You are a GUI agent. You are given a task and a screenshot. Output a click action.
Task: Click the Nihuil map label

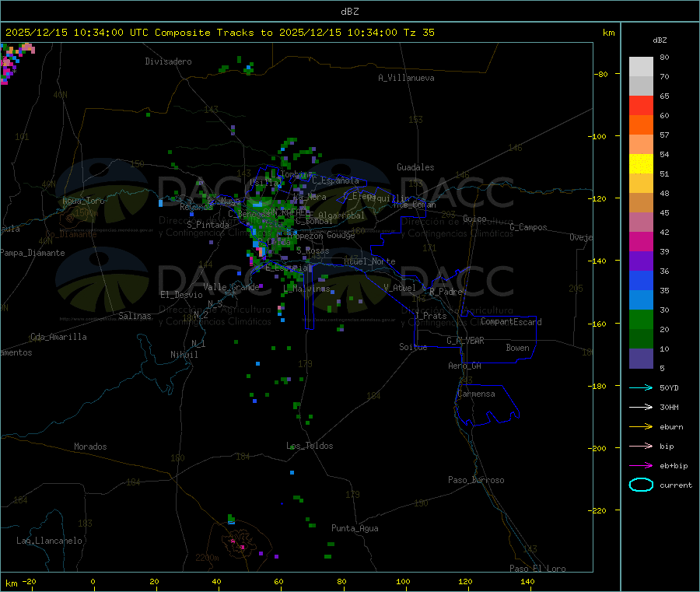tap(184, 355)
